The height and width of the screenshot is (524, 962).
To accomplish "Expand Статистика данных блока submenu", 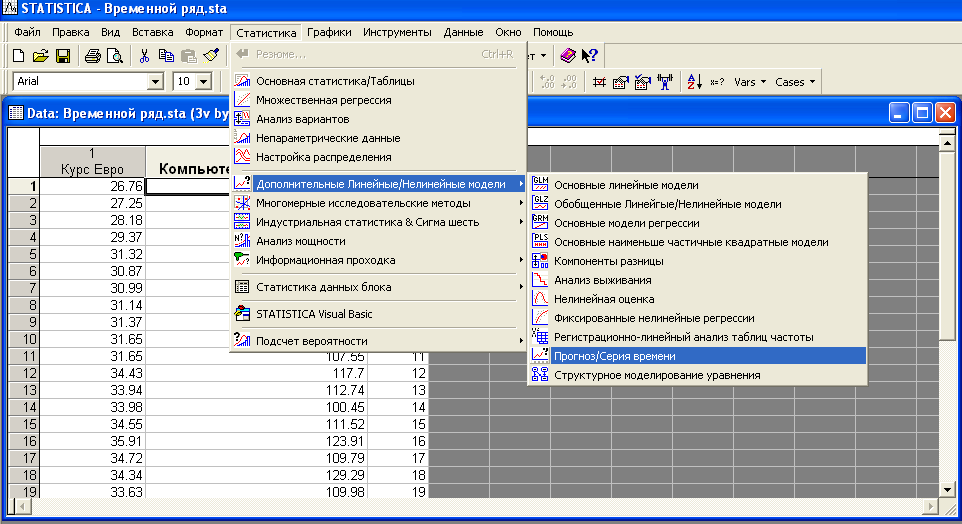I will pyautogui.click(x=379, y=287).
